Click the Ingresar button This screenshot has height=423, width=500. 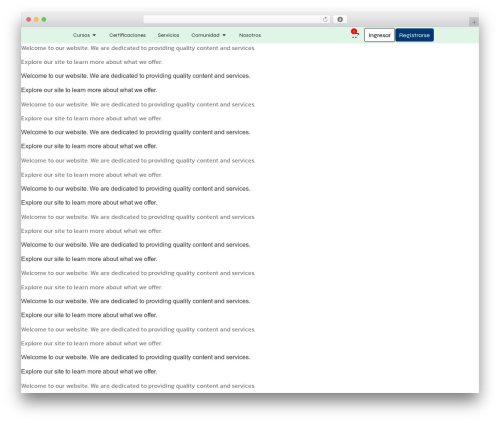(379, 35)
